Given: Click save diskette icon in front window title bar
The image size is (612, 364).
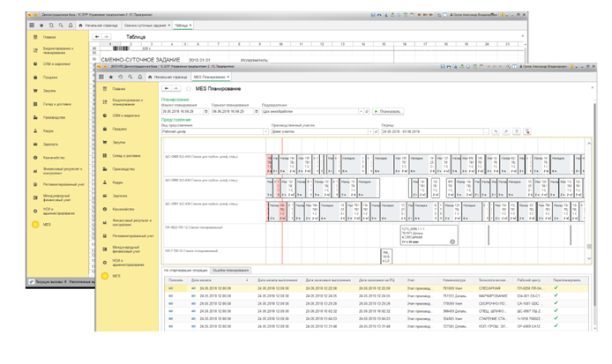Looking at the screenshot, I should coord(443,67).
